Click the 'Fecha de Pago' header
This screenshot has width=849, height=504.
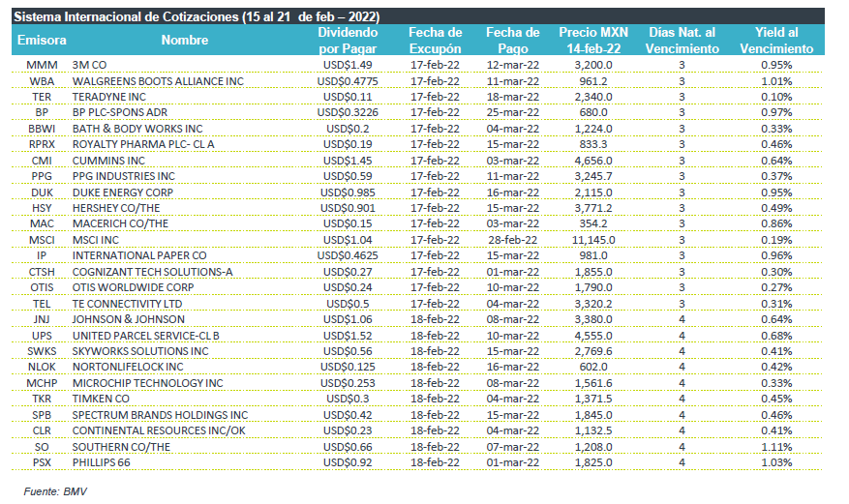[x=513, y=41]
